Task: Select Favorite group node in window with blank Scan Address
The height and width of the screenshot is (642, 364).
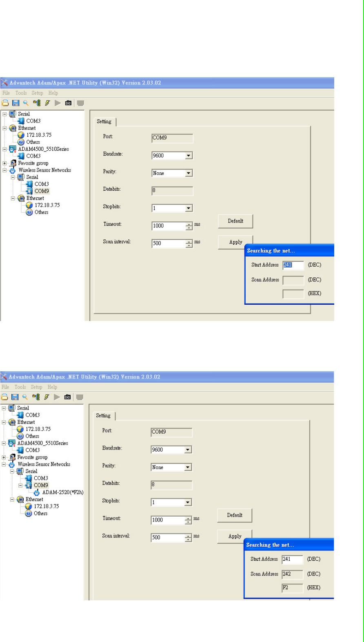Action: (33, 163)
